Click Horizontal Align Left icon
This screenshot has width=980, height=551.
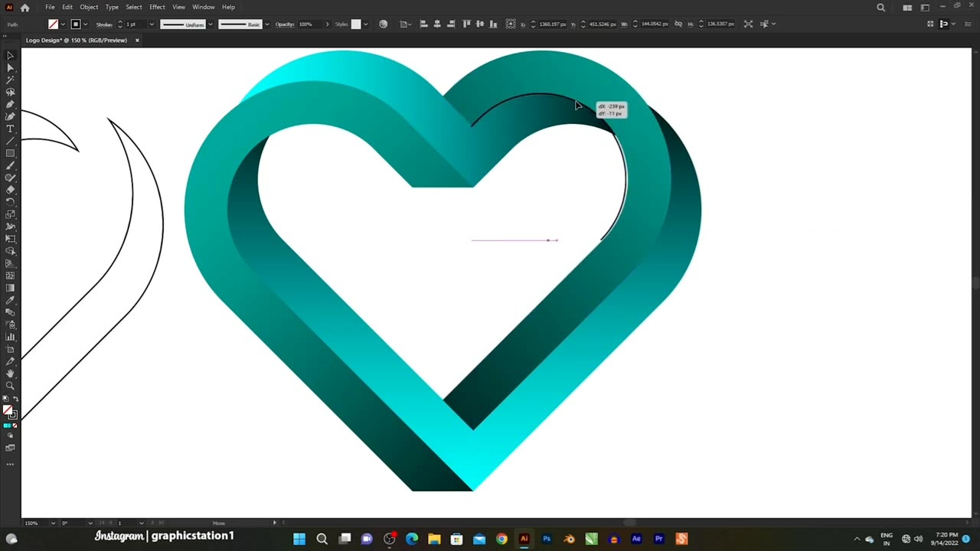tap(423, 24)
